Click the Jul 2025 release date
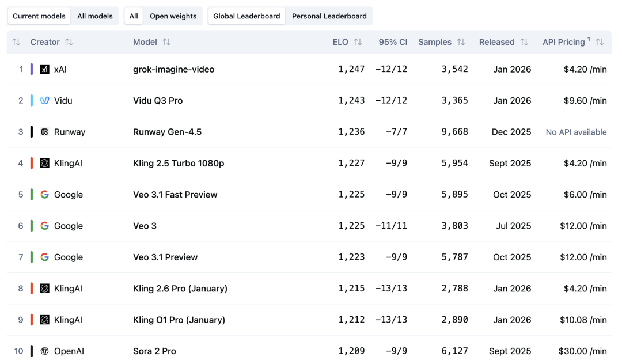Viewport: 622px width, 364px height. tap(513, 226)
